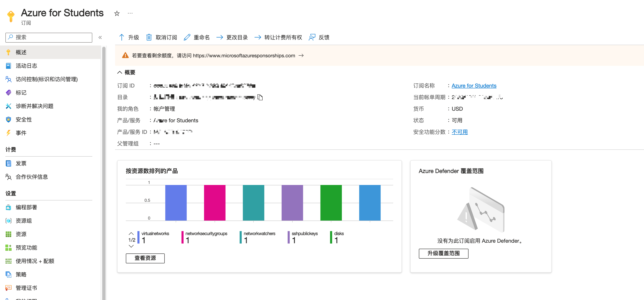Click the 资源 grid icon
The image size is (644, 300).
(x=8, y=234)
